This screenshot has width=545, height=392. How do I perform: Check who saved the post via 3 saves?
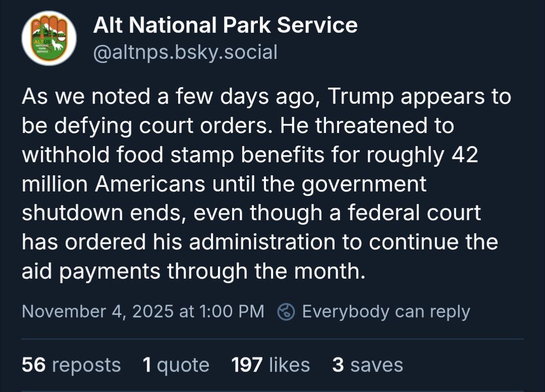click(x=367, y=365)
